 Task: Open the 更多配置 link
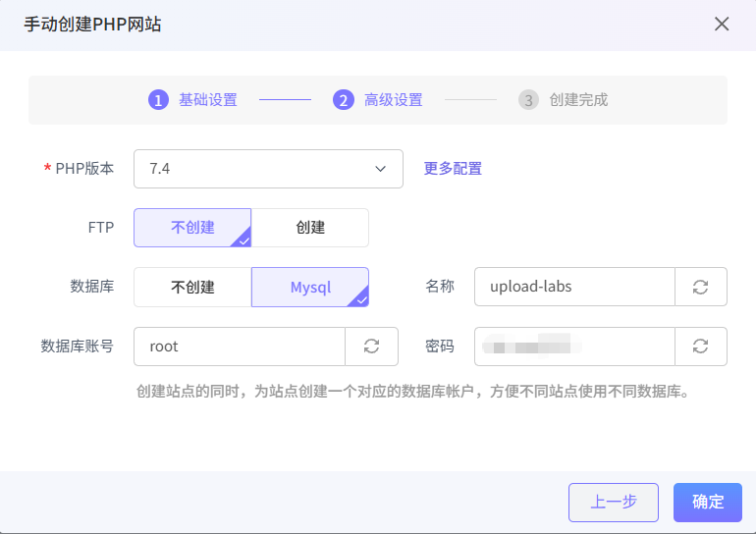coord(453,169)
